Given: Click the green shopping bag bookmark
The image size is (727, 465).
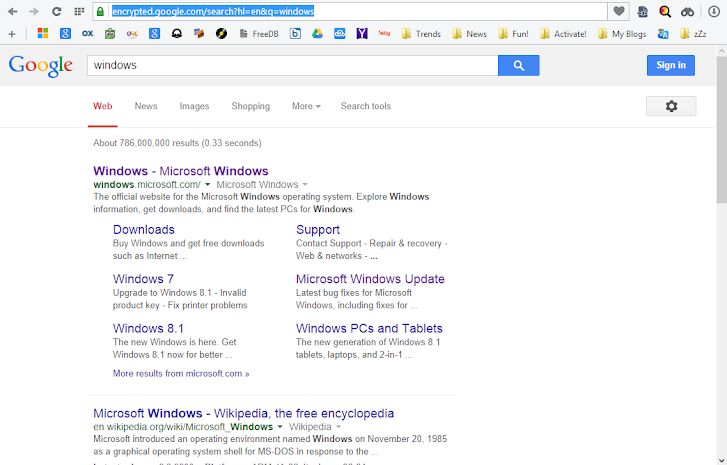Looking at the screenshot, I should [x=110, y=33].
